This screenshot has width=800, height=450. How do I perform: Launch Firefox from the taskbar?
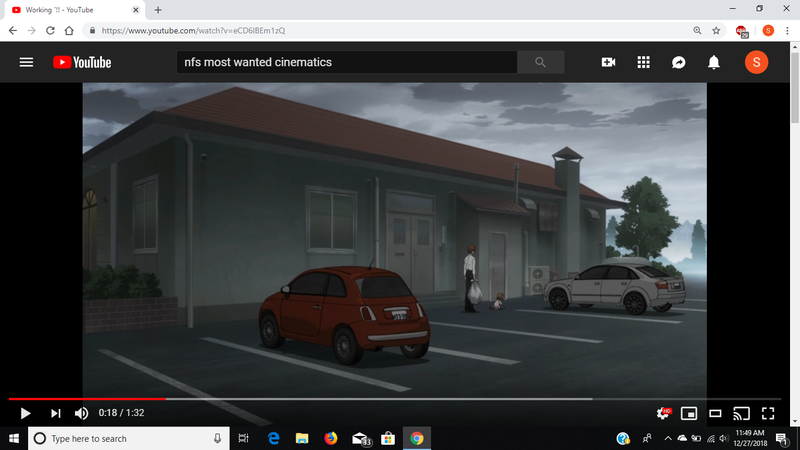coord(331,438)
